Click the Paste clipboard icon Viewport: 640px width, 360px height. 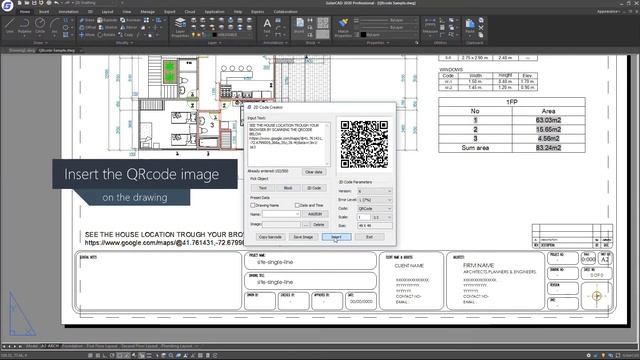click(470, 25)
